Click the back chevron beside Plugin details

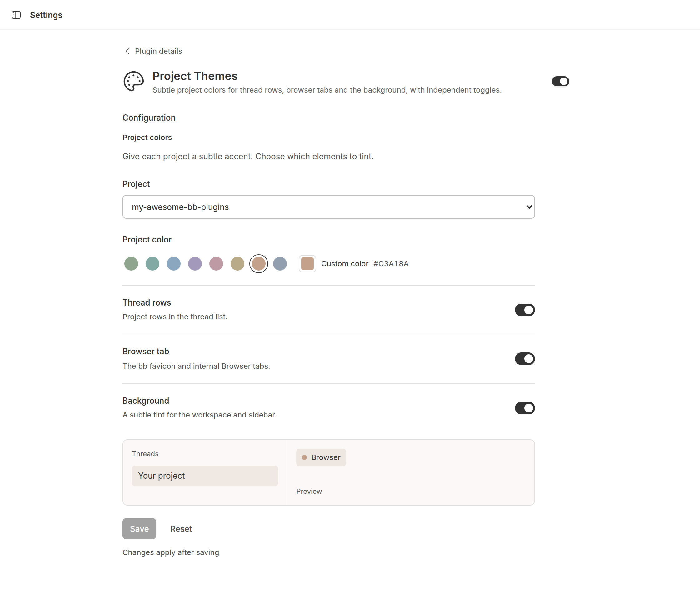point(127,51)
